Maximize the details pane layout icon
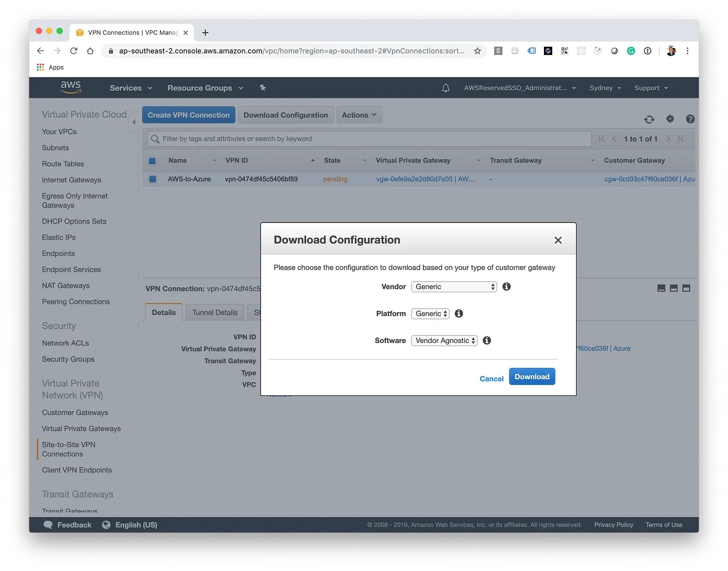Viewport: 728px width, 571px height. (686, 288)
